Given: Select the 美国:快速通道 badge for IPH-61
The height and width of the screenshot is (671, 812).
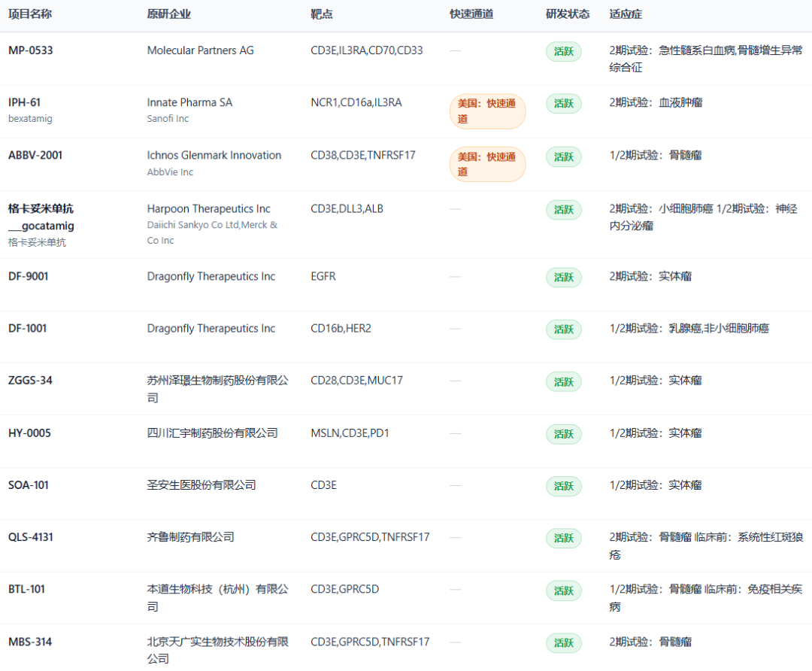Looking at the screenshot, I should point(487,111).
